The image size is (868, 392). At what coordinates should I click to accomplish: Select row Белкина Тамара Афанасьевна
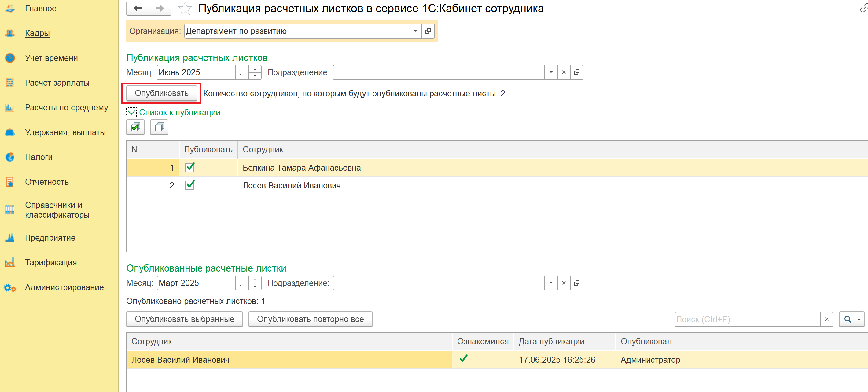(x=497, y=168)
